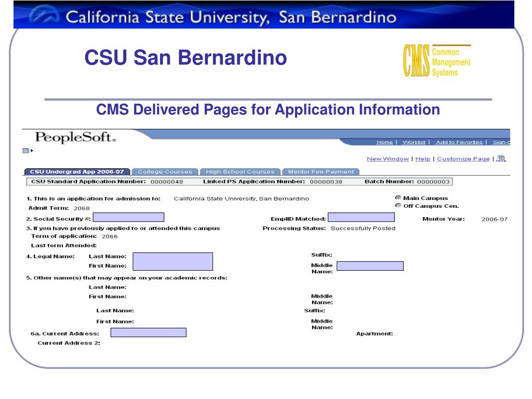Click the Social Security number field
Screen dimensions: 532x399
[129, 217]
